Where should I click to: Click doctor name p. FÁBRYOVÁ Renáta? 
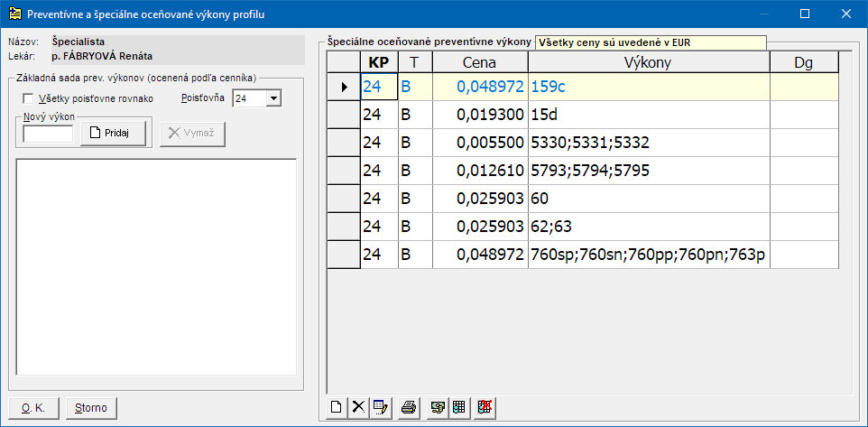[x=102, y=56]
